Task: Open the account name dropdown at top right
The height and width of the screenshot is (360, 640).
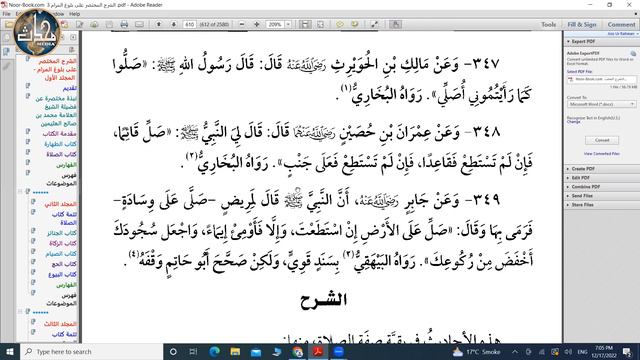Action: 622,34
